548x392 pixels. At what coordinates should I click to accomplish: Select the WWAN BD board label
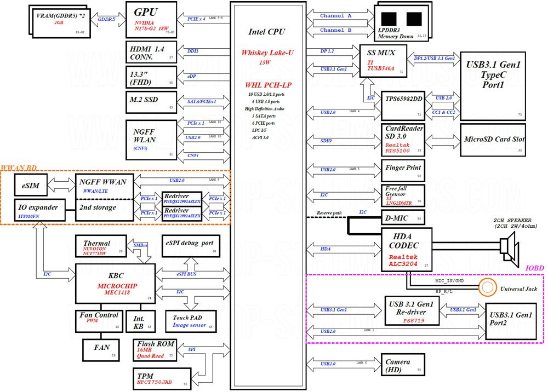pyautogui.click(x=19, y=168)
